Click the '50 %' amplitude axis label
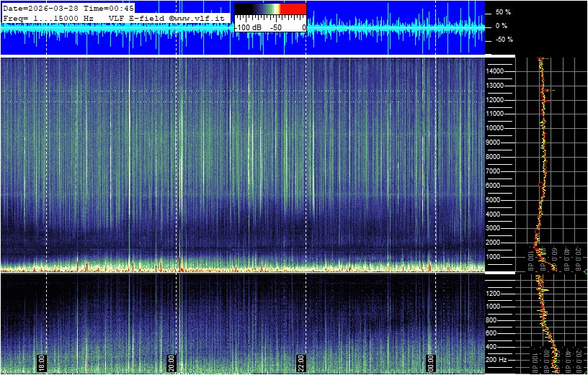Image resolution: width=588 pixels, height=375 pixels. point(503,12)
